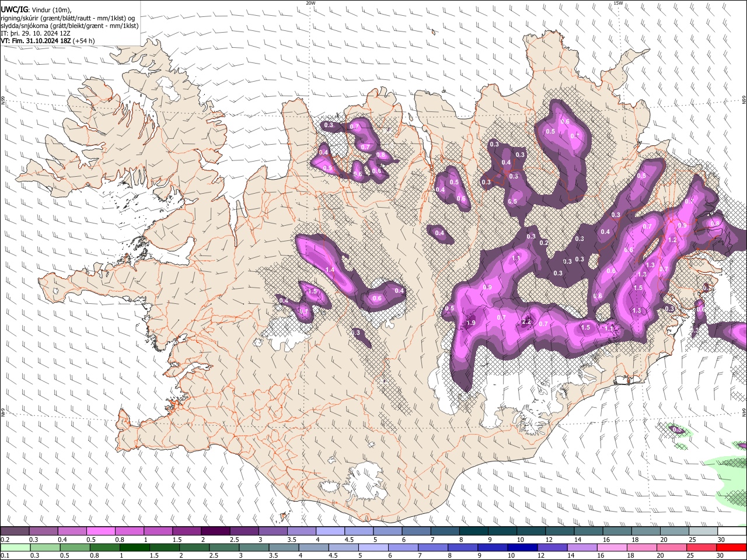The image size is (747, 560).
Task: Click the '0.2' label in the top legend row
Action: 5,540
